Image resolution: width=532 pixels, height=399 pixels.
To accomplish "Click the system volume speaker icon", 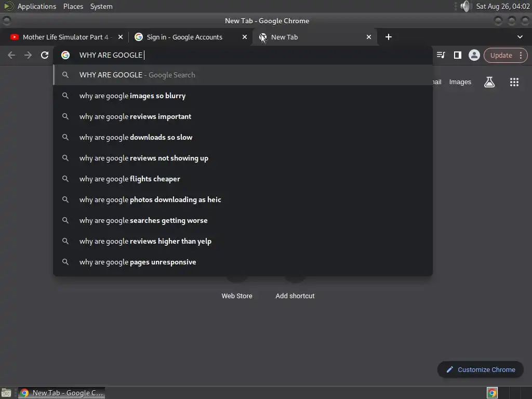I will (x=466, y=6).
